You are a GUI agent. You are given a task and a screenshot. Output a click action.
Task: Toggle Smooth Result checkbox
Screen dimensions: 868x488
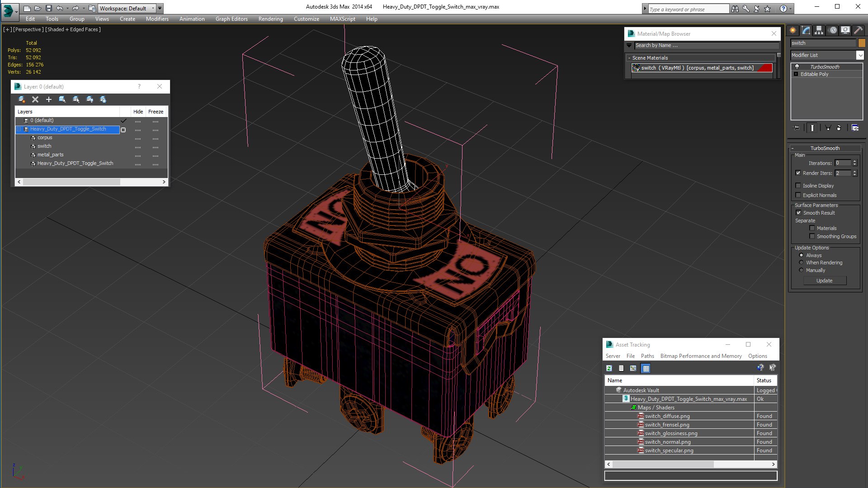tap(798, 213)
